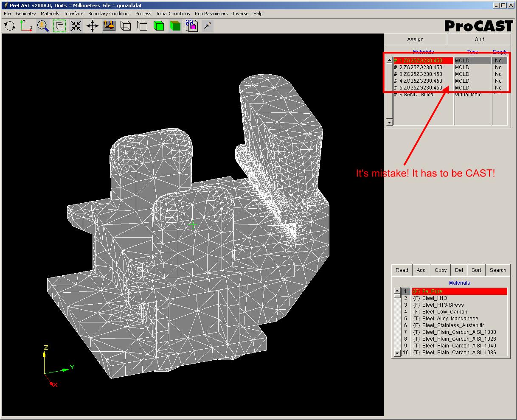Click the casting mold cross-section icon
Image resolution: width=517 pixels, height=420 pixels.
pos(109,26)
